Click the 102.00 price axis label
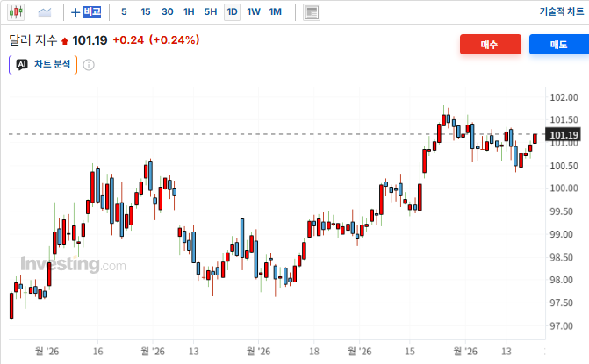The width and height of the screenshot is (589, 364). (x=564, y=97)
